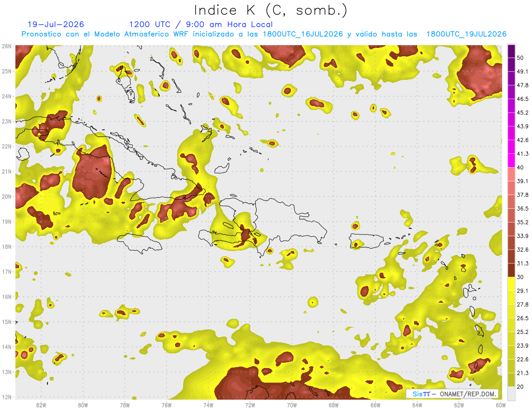Select the '74W' longitude label
532x411 pixels.
click(208, 404)
